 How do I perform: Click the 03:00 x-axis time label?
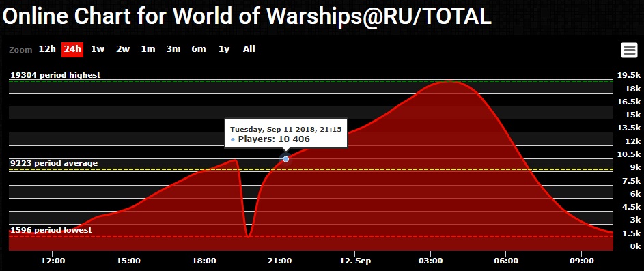(x=430, y=261)
